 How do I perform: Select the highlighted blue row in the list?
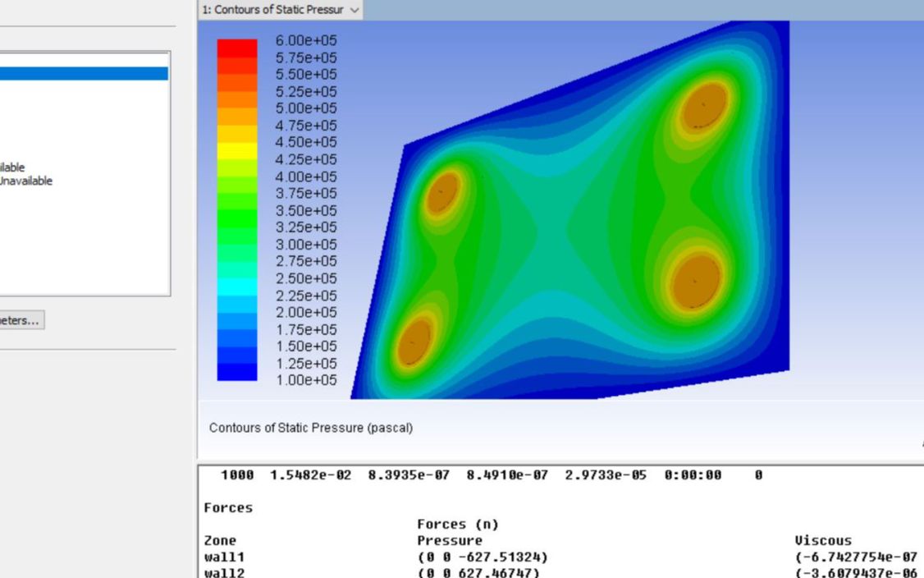(84, 74)
